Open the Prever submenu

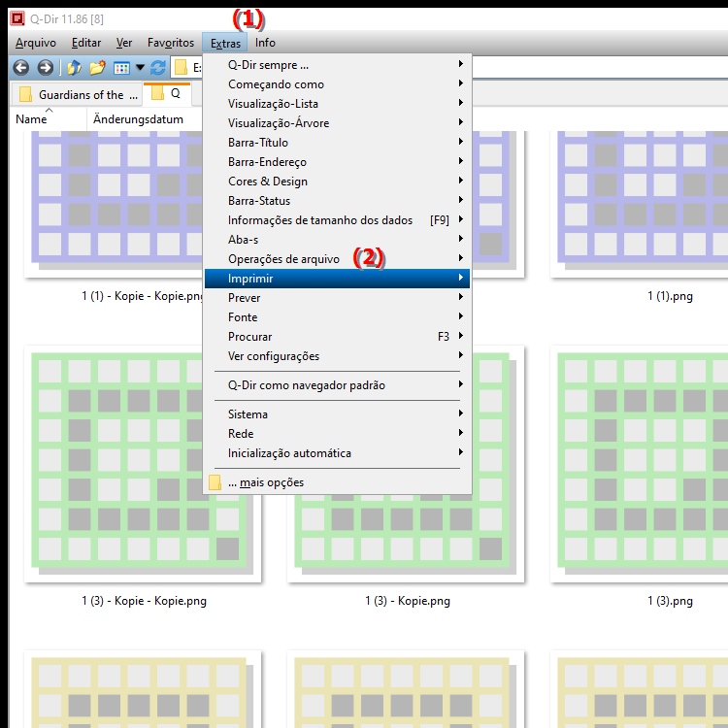pyautogui.click(x=337, y=298)
